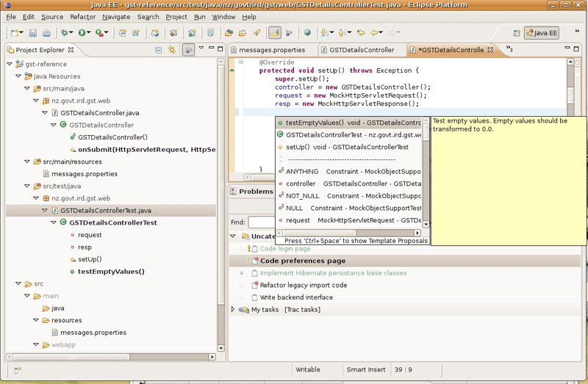
Task: Open the New wizard dropdown arrow
Action: pos(21,33)
